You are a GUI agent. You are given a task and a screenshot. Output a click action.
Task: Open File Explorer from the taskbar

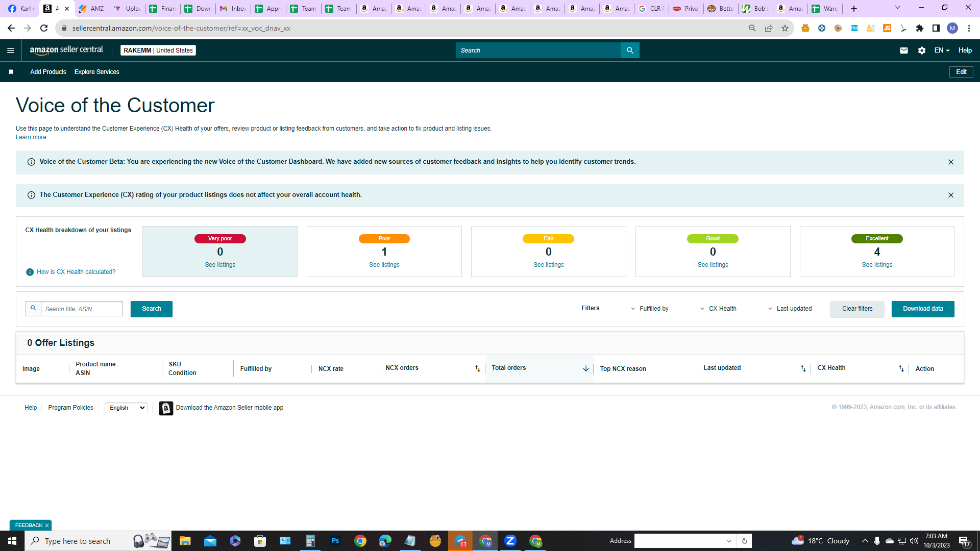(x=185, y=541)
